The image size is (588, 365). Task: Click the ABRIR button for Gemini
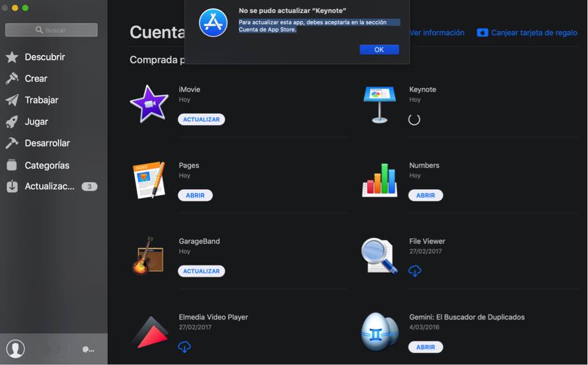[x=426, y=347]
